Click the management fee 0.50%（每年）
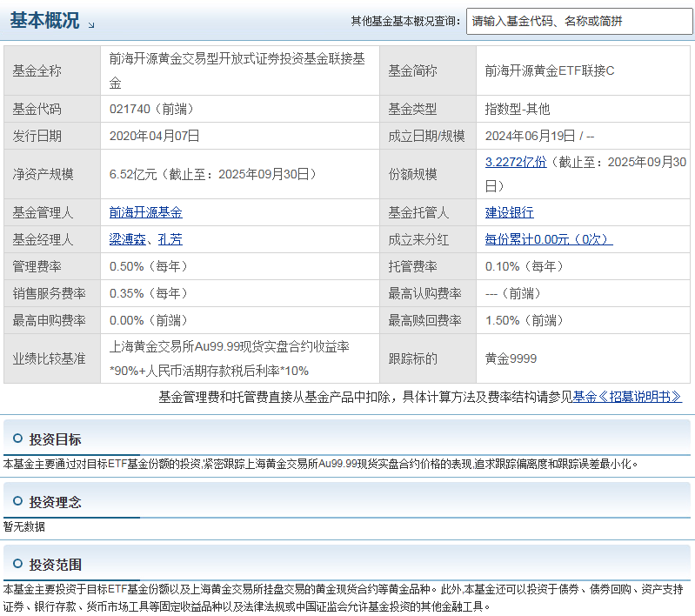This screenshot has width=695, height=616. (149, 266)
